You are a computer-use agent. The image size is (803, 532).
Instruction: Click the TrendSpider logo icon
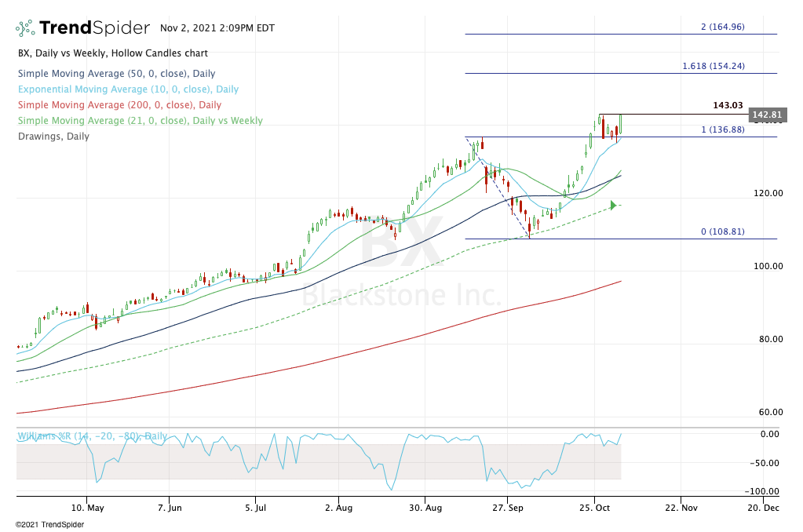[25, 27]
